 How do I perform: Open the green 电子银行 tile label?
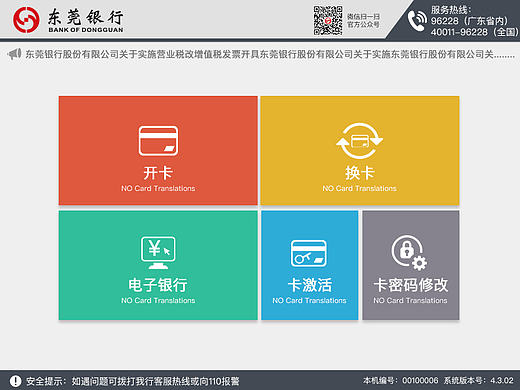coord(158,285)
